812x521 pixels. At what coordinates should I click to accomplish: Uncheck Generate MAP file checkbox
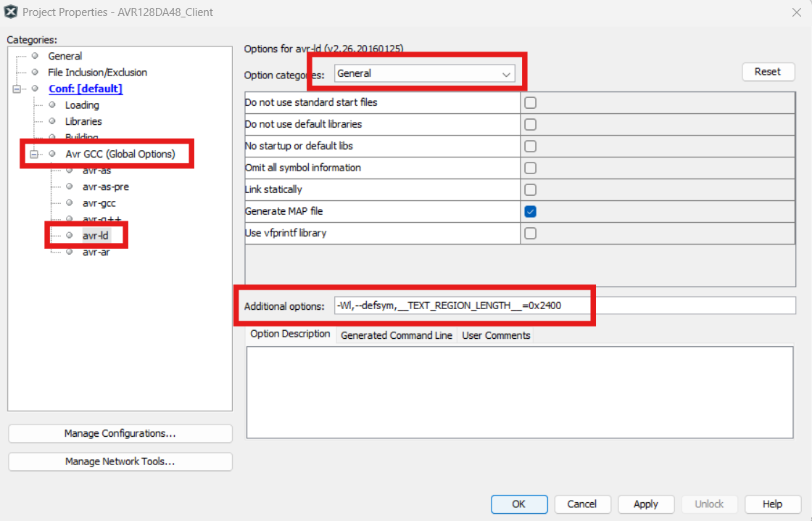click(531, 211)
